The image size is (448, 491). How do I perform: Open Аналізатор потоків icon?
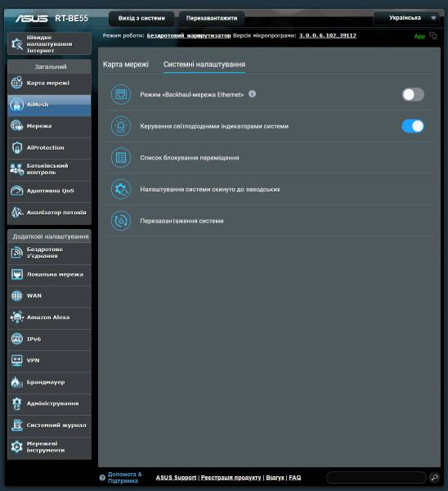[17, 212]
